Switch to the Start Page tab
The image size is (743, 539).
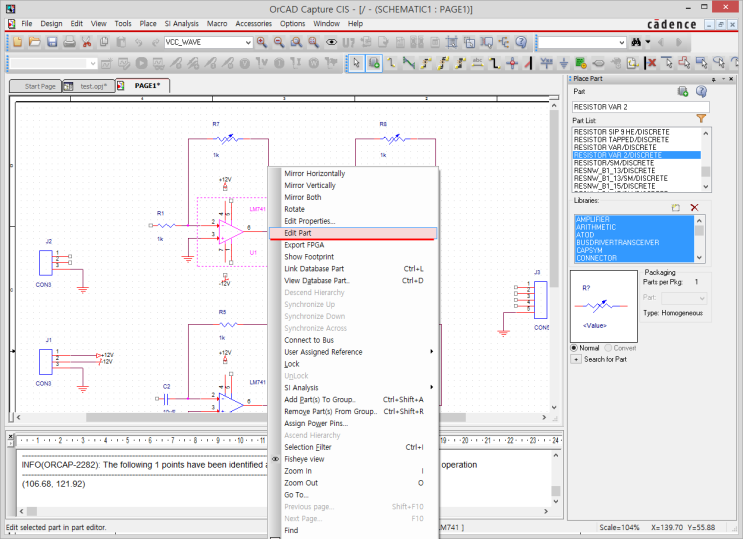pyautogui.click(x=36, y=86)
